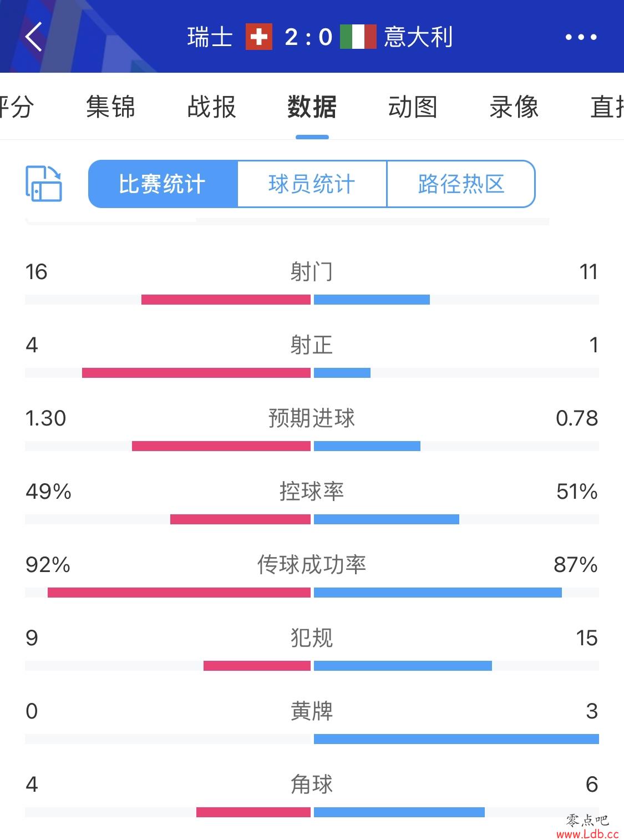Switch to the 战报 tab
The height and width of the screenshot is (840, 624).
click(211, 107)
